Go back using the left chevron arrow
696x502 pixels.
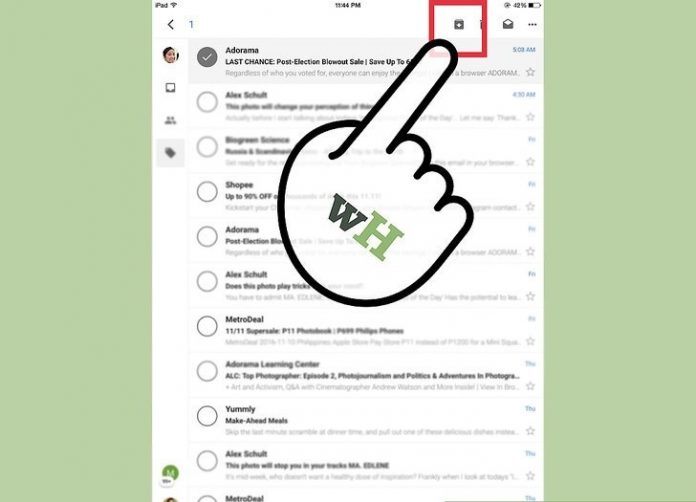pyautogui.click(x=171, y=24)
